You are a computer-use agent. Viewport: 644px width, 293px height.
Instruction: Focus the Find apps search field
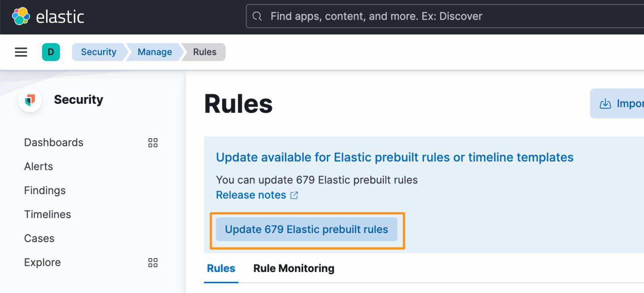tap(402, 17)
